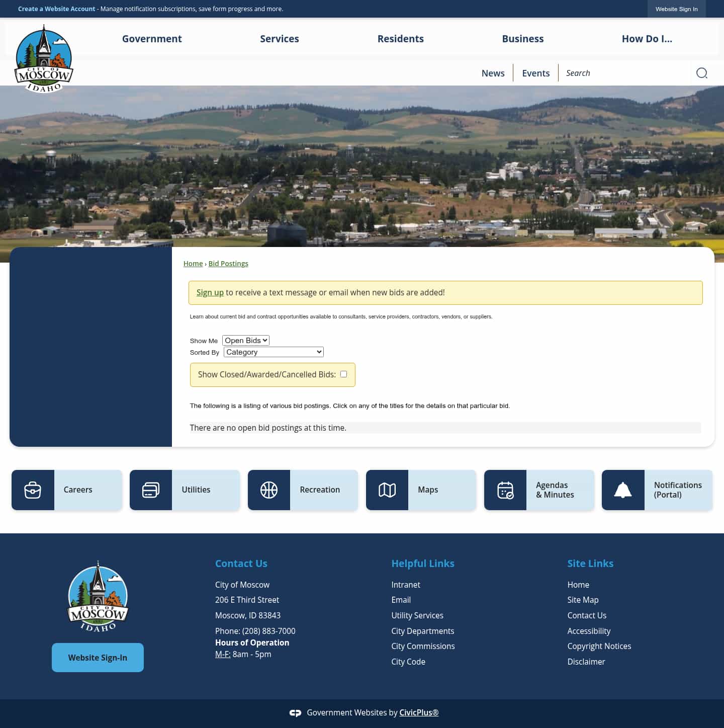Screen dimensions: 724x728
Task: Open the Maps quick link label
Action: click(x=428, y=490)
